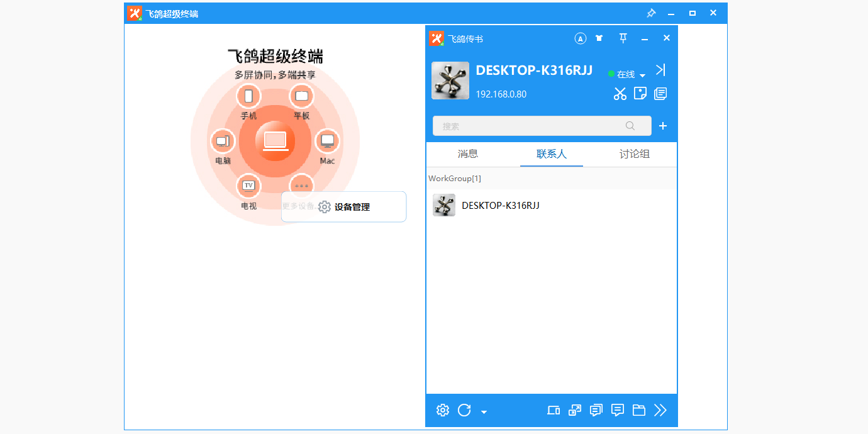
Task: Select the Mac device icon
Action: pyautogui.click(x=327, y=141)
